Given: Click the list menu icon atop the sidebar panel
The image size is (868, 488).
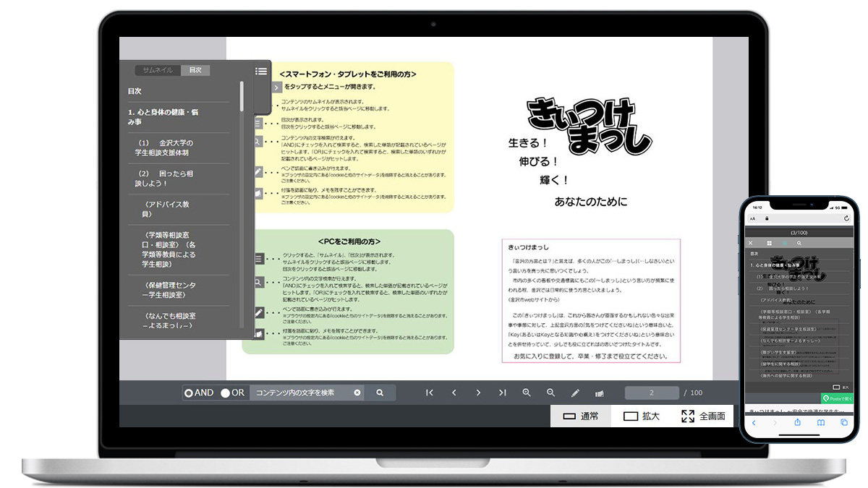Looking at the screenshot, I should (x=261, y=71).
